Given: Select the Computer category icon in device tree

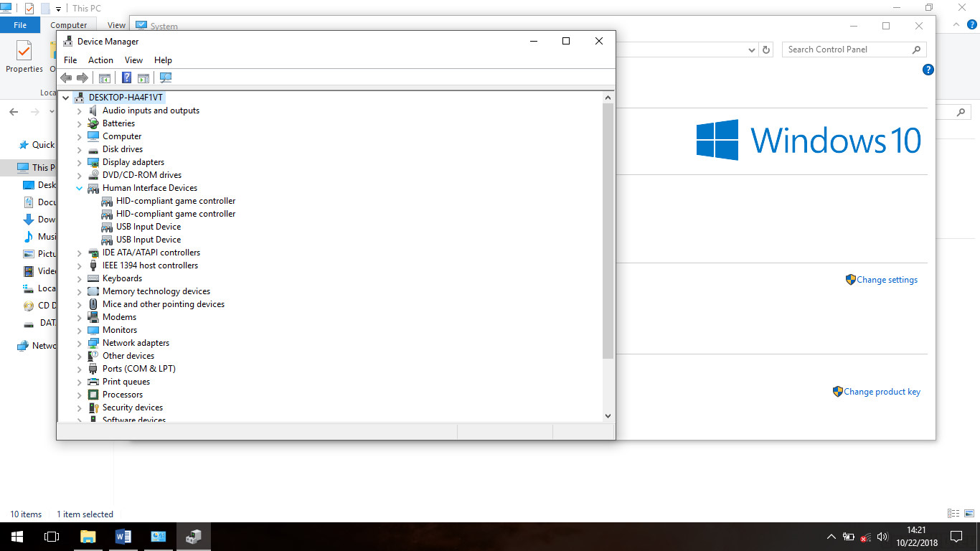Looking at the screenshot, I should (x=93, y=136).
